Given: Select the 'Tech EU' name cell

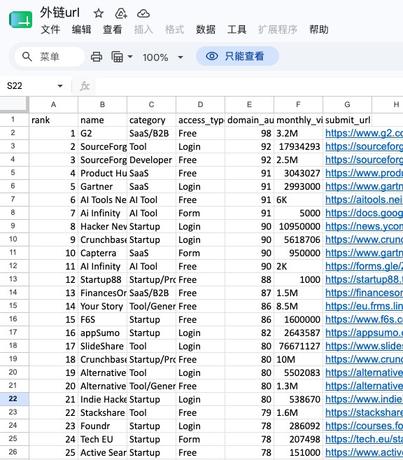Looking at the screenshot, I should (102, 439).
